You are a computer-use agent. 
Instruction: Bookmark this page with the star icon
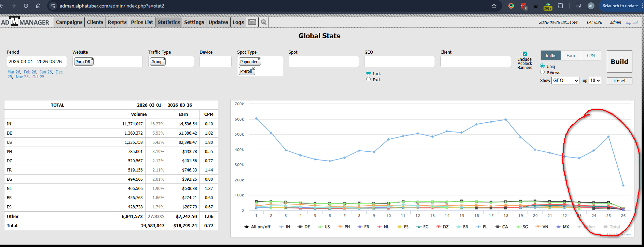pos(494,6)
